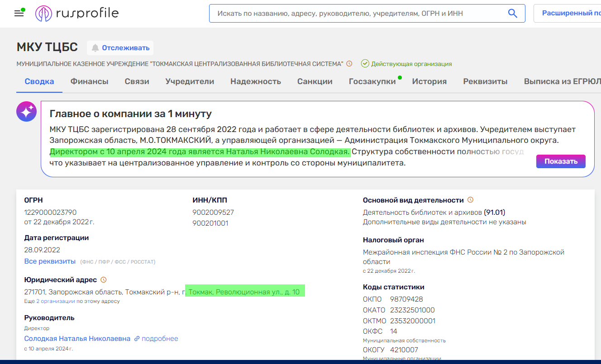Click the purple AI sparkle icon
Image resolution: width=601 pixels, height=364 pixels.
[x=26, y=111]
